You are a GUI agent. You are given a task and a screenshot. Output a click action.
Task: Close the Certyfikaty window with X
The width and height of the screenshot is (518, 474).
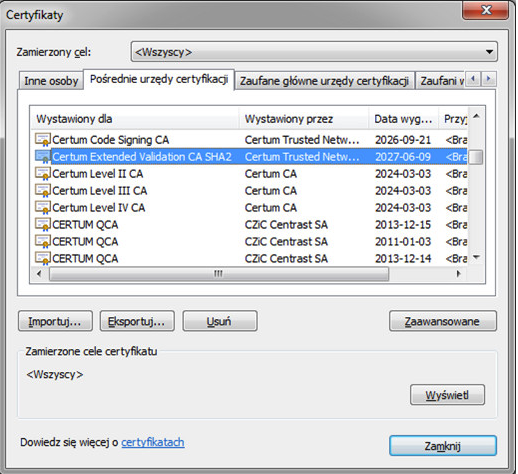486,10
